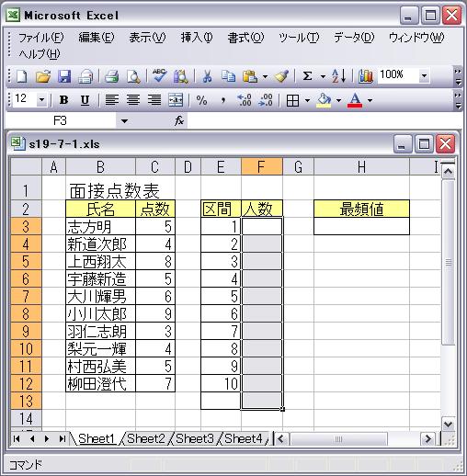Viewport: 467px width, 476px height.
Task: Click the Cut scissors icon
Action: 208,76
